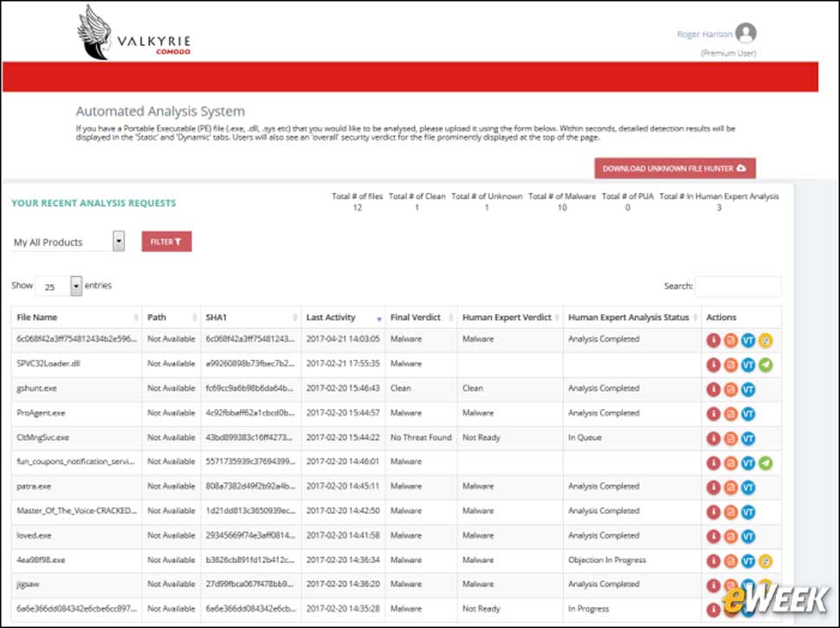Screen dimensions: 840x628
Task: Click 'Total # of files' counter
Action: coord(358,202)
